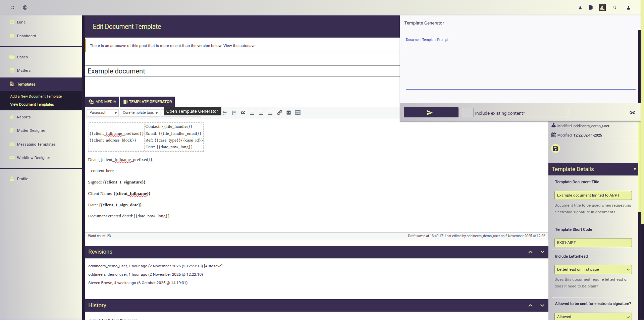Image resolution: width=644 pixels, height=320 pixels.
Task: Click the numbered list toolbar icon
Action: [x=234, y=113]
